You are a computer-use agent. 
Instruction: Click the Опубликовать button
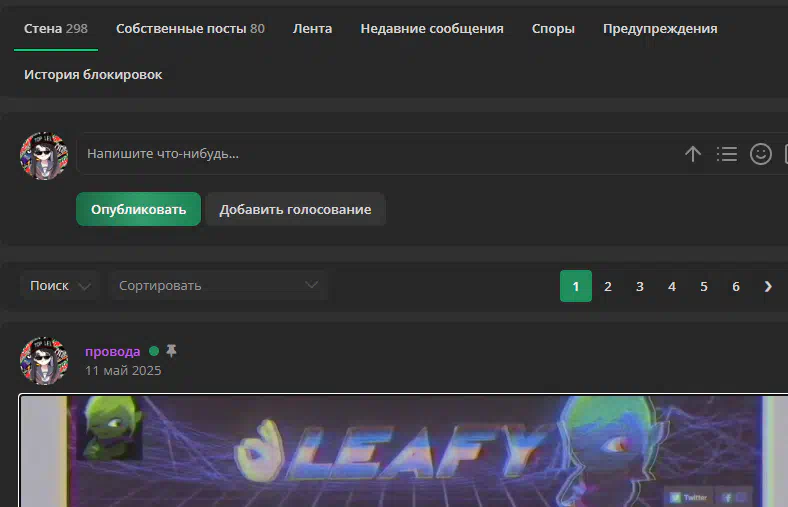coord(138,209)
